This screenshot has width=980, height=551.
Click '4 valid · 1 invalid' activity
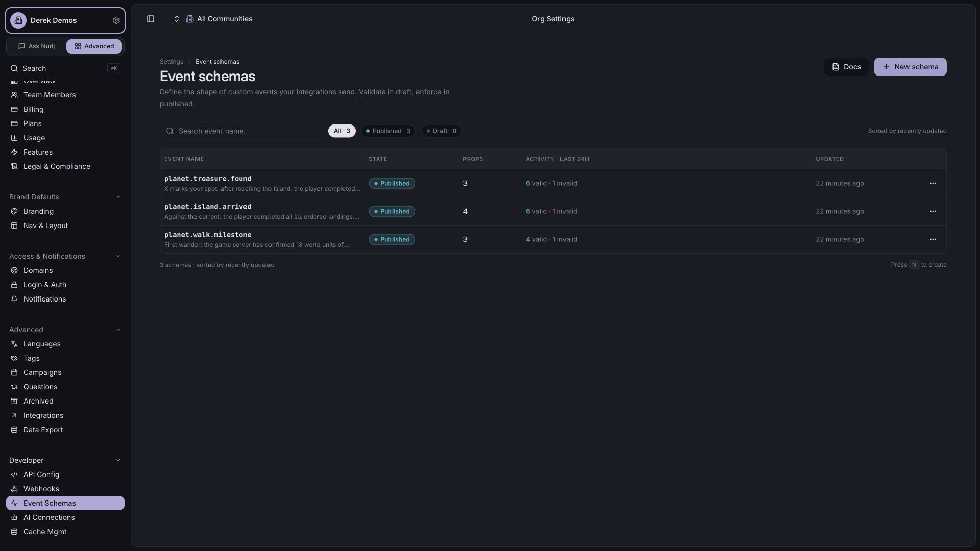551,239
